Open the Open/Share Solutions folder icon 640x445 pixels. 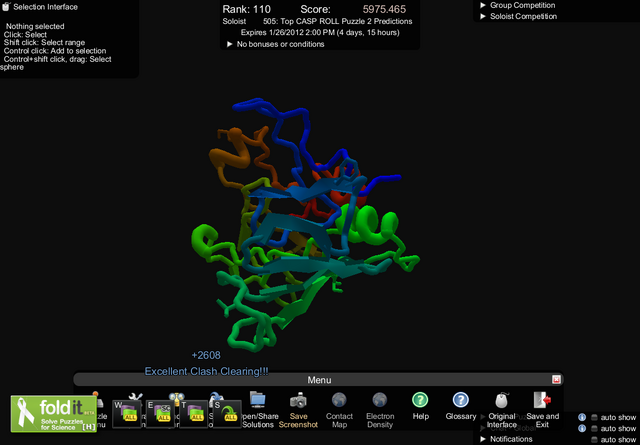pyautogui.click(x=258, y=400)
